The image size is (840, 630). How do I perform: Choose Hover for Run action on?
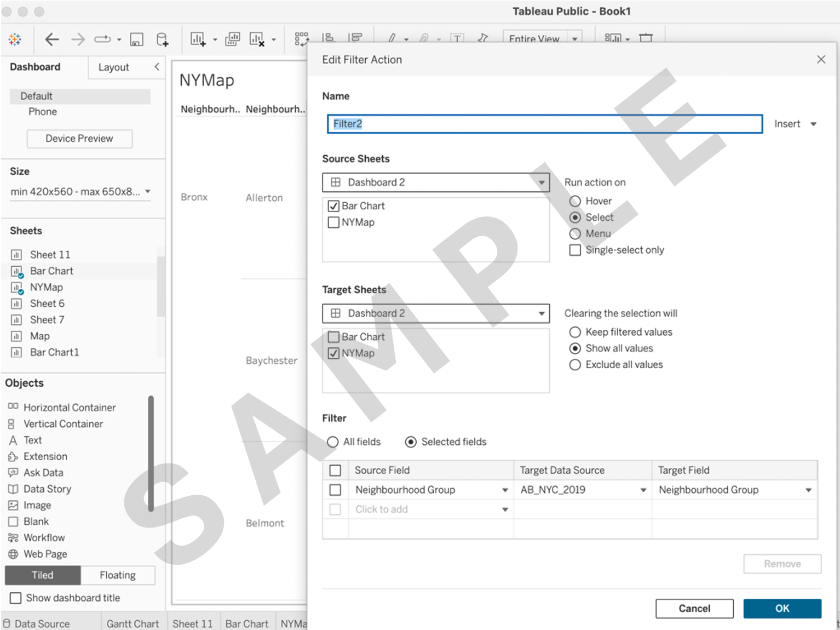click(x=575, y=201)
